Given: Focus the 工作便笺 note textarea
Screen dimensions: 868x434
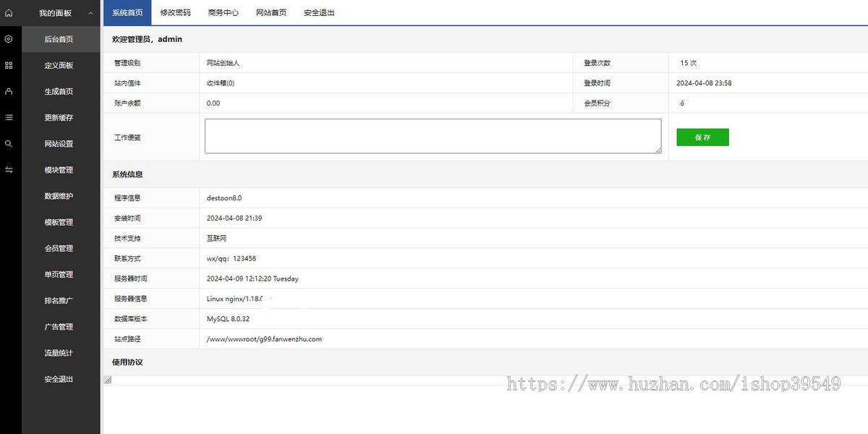Looking at the screenshot, I should pos(433,136).
